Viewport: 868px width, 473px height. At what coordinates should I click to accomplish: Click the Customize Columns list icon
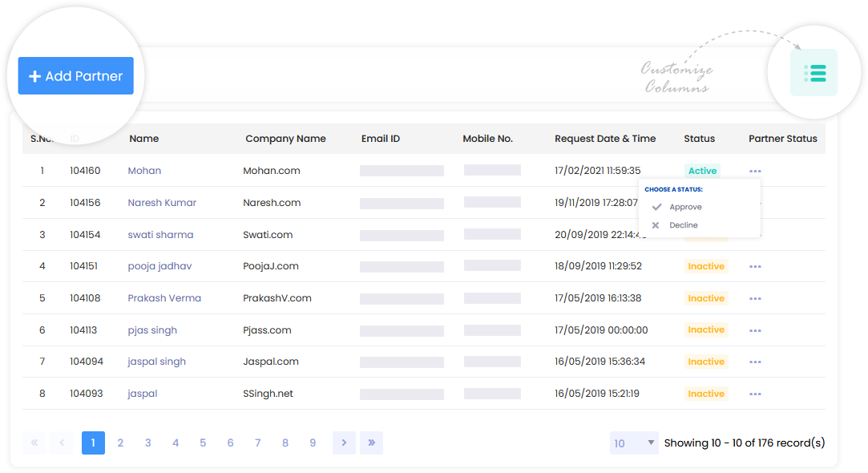[814, 73]
